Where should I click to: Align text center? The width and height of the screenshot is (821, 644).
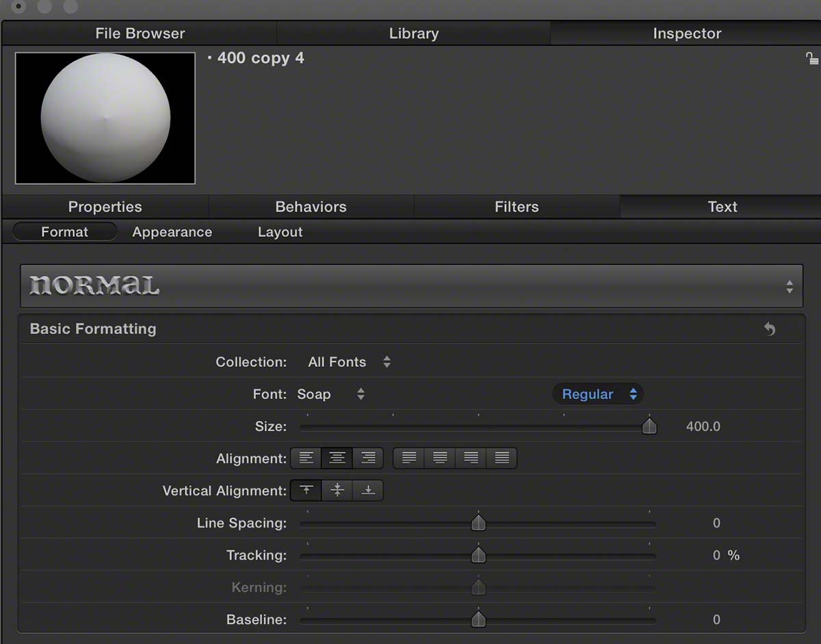(337, 458)
